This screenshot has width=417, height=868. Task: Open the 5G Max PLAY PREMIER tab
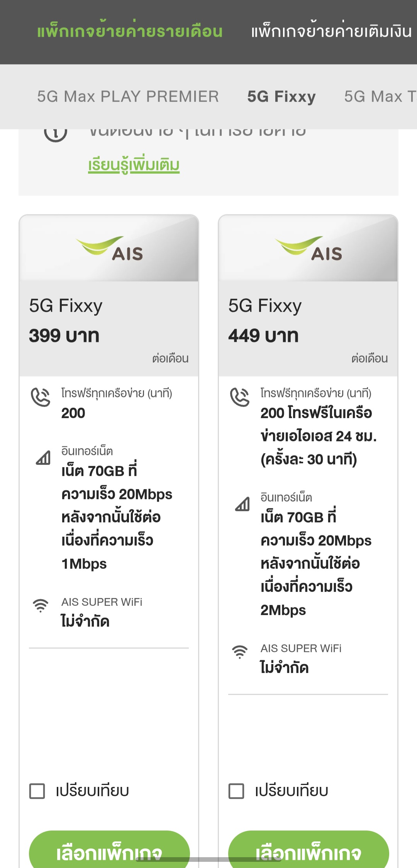click(x=128, y=97)
